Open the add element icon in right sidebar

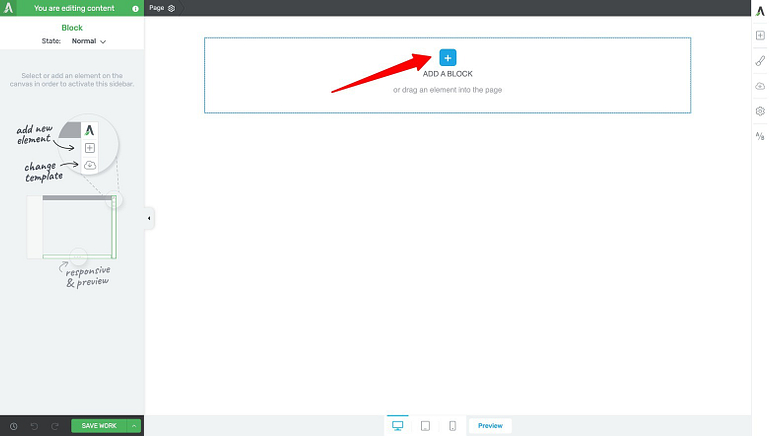tap(760, 35)
